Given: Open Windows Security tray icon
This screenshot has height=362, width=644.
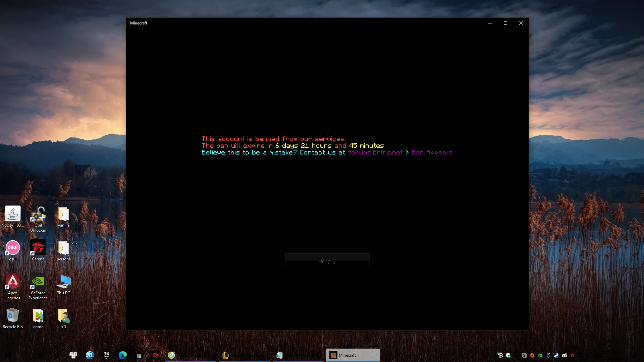Looking at the screenshot, I should [508, 355].
